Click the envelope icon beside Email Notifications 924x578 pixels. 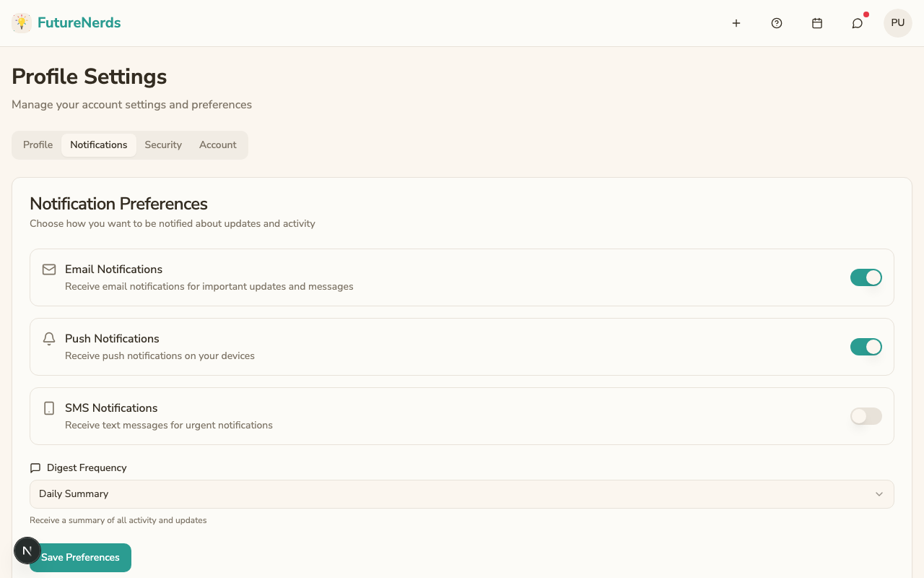[x=49, y=269]
